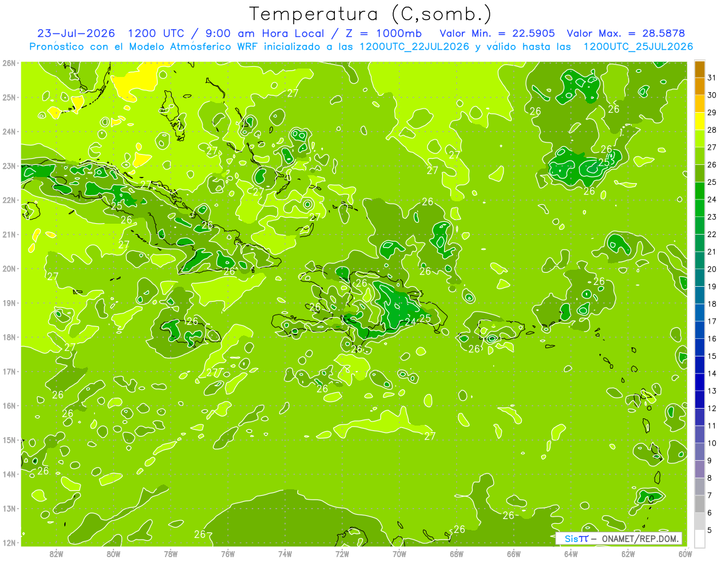Click the "Temperatura (C,somb.)" chart title

click(x=371, y=14)
